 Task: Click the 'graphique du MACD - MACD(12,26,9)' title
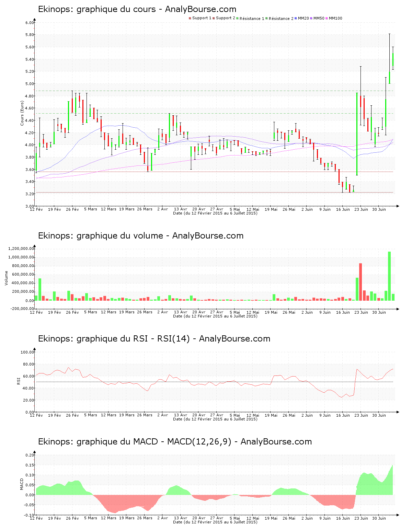point(154,442)
